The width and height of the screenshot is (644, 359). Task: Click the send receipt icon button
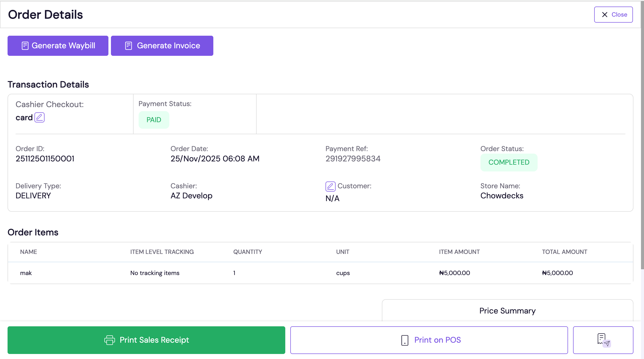603,340
